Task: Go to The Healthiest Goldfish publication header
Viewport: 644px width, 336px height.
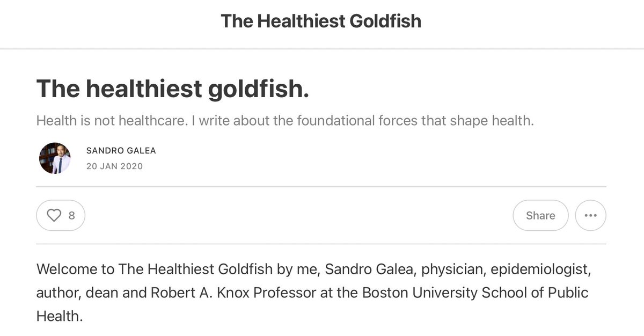Action: pos(321,21)
